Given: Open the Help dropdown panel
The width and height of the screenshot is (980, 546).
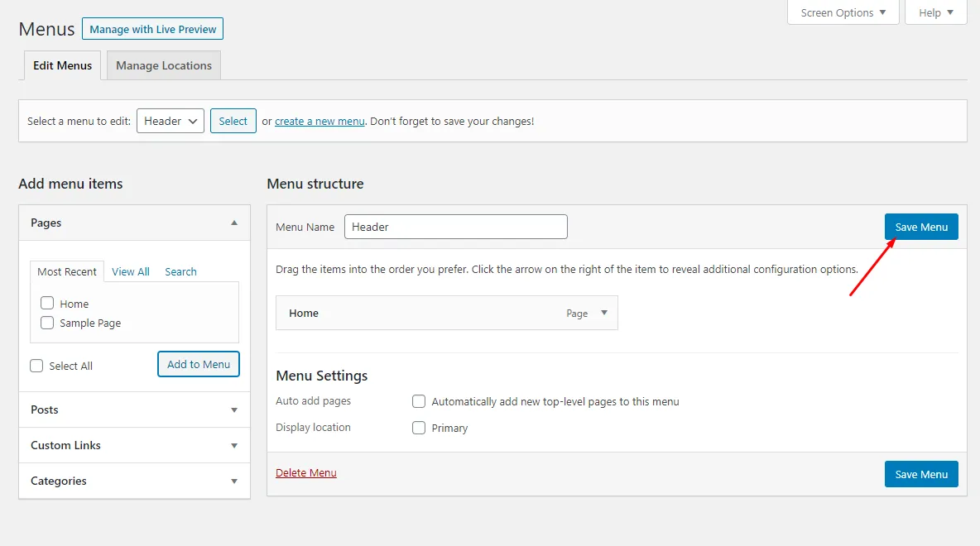Looking at the screenshot, I should 935,12.
